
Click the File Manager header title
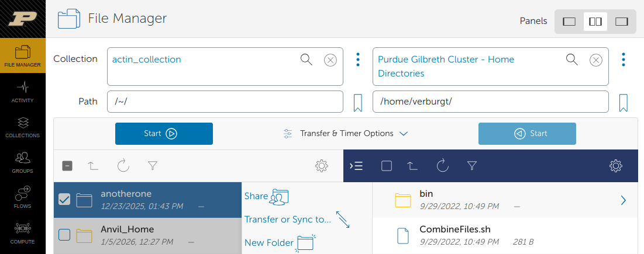point(128,19)
